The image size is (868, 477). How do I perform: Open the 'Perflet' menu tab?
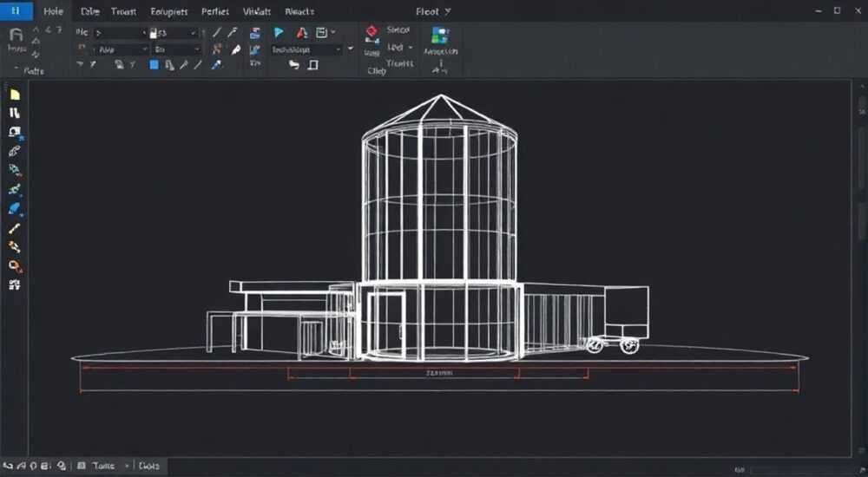214,11
